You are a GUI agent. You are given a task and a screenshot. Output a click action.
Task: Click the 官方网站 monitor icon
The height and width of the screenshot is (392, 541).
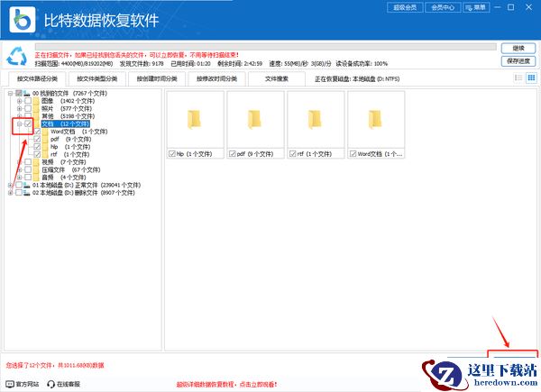10,384
